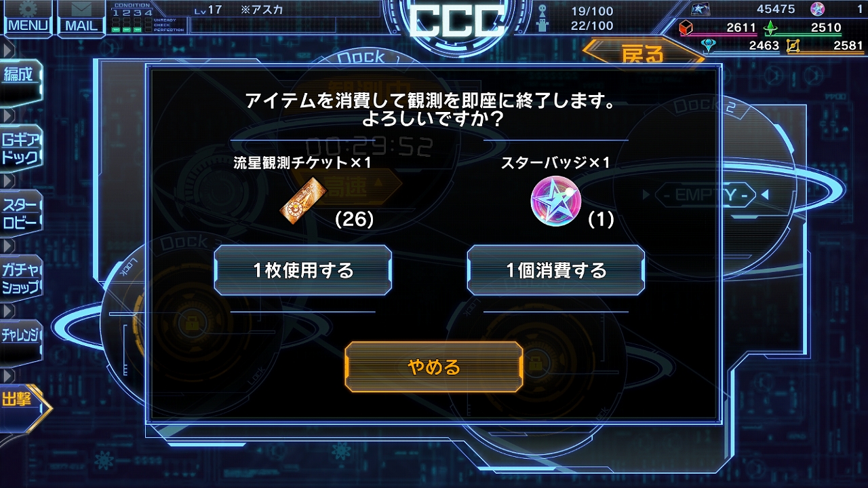Click the blue gem resource icon
This screenshot has width=868, height=488.
pos(709,46)
